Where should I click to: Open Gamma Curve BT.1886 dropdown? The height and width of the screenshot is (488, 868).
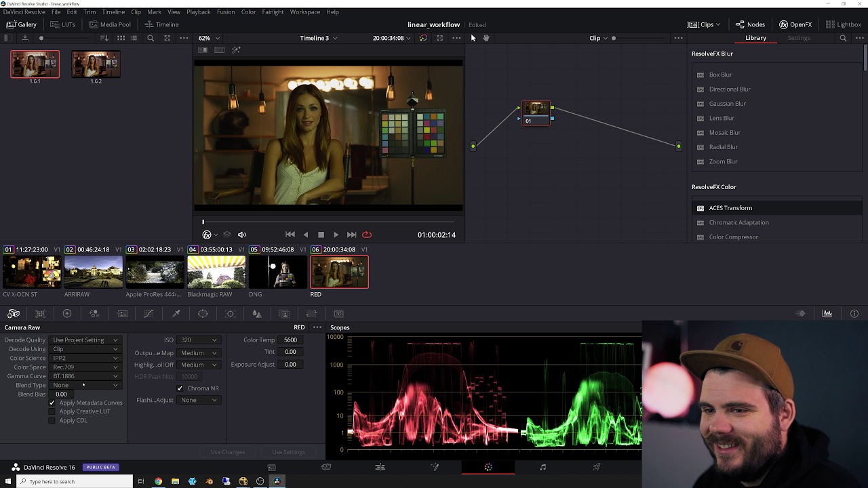pyautogui.click(x=85, y=376)
